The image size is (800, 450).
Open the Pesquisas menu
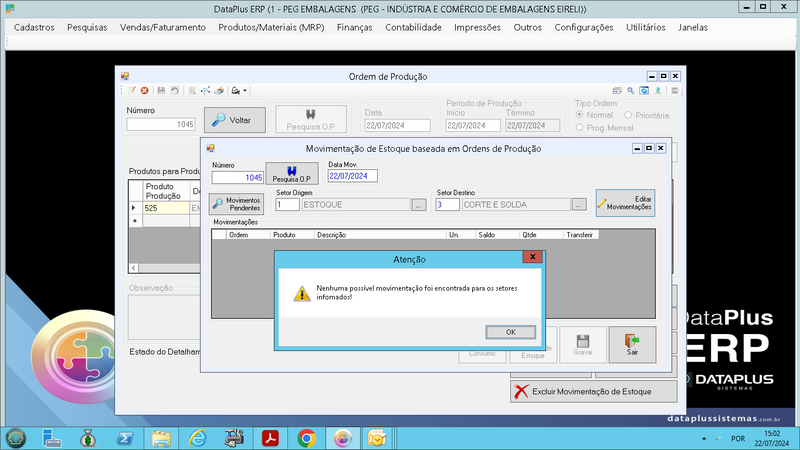coord(87,28)
